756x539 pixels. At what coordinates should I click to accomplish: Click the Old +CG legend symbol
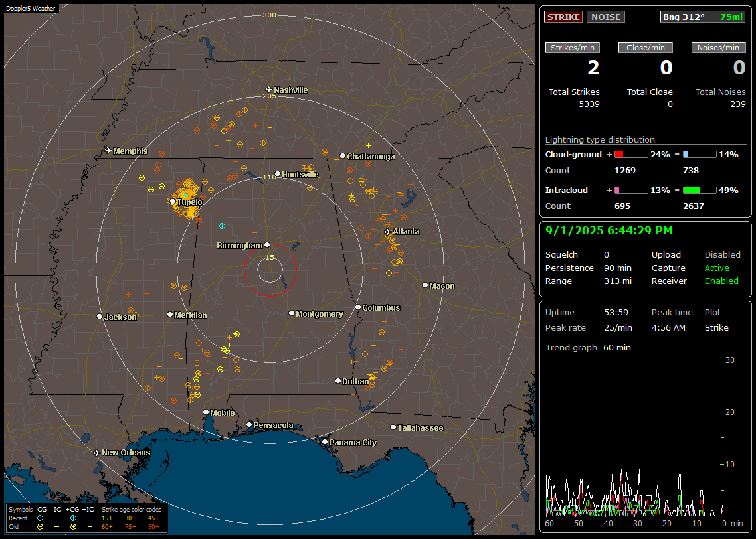73,527
